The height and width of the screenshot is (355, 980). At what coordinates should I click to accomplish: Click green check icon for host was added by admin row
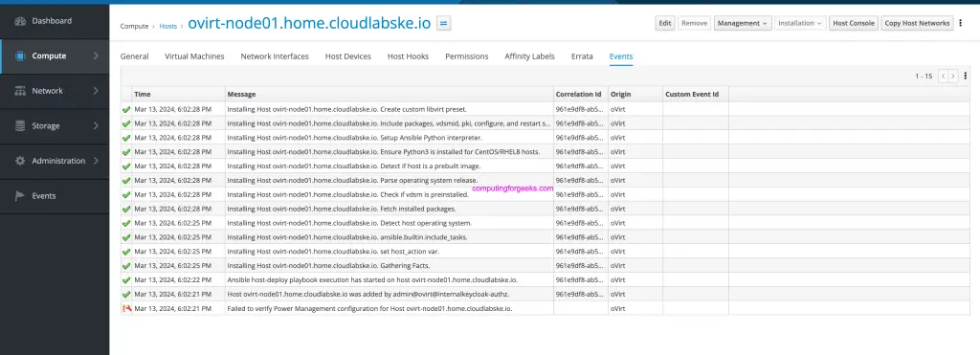[x=127, y=294]
